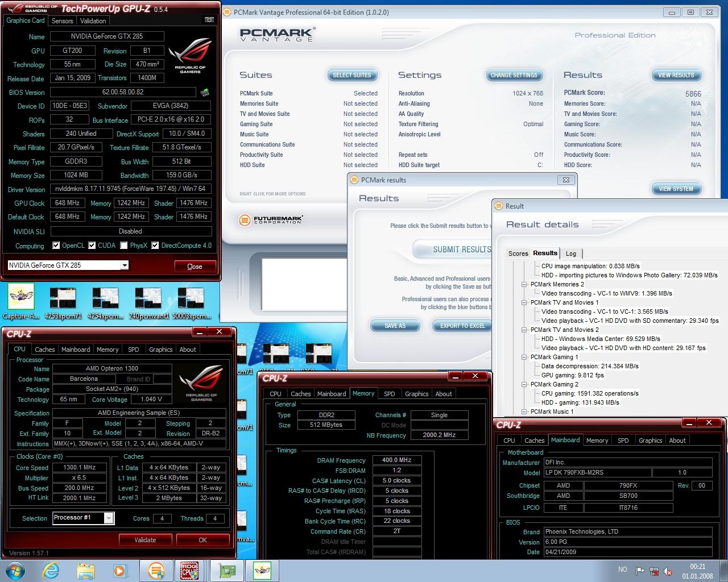Collapse the PCMark Music 1 node
Image resolution: width=728 pixels, height=582 pixels.
(x=524, y=411)
